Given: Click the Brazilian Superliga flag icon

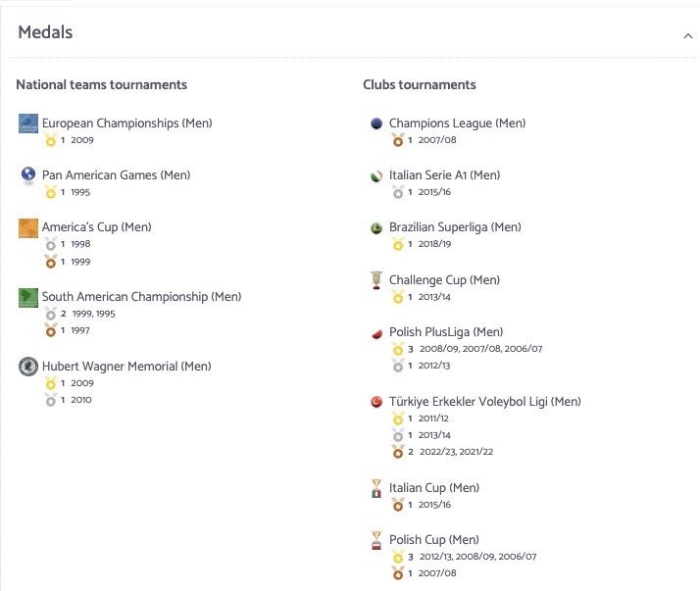Looking at the screenshot, I should (x=376, y=228).
